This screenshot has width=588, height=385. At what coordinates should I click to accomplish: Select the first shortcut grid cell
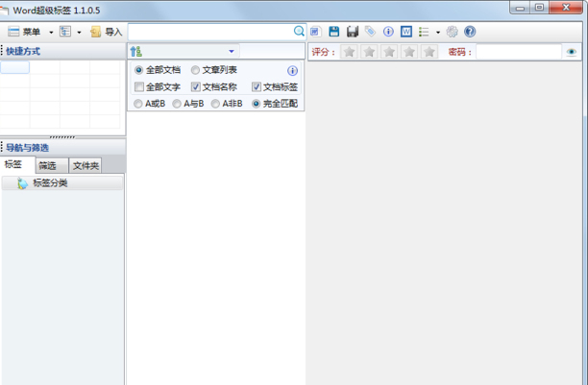coord(14,67)
